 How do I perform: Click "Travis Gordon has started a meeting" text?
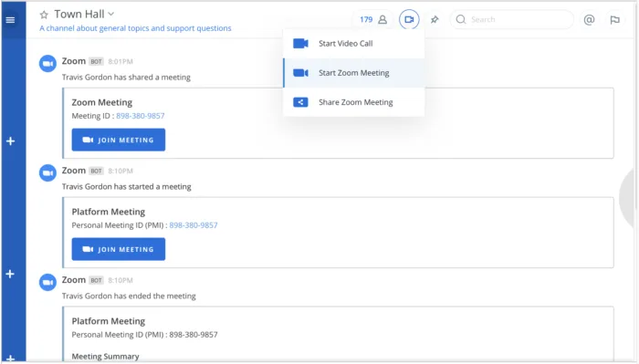click(127, 187)
